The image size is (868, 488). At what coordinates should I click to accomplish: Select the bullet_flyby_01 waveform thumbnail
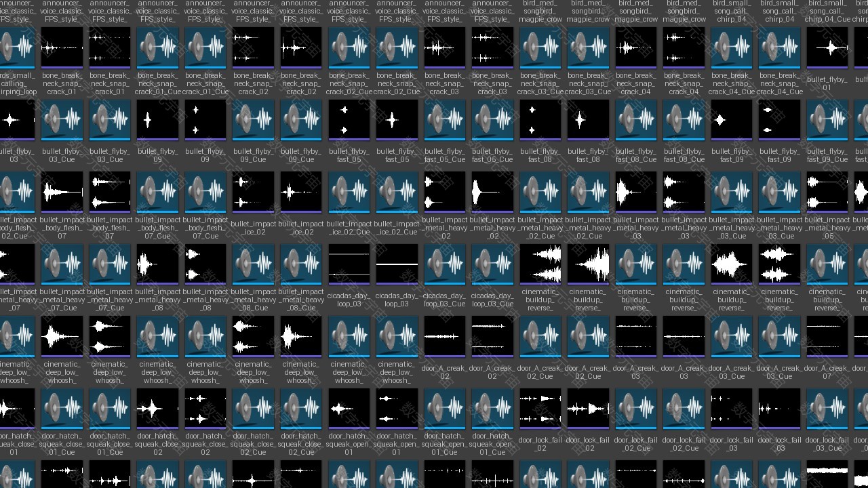pyautogui.click(x=827, y=47)
